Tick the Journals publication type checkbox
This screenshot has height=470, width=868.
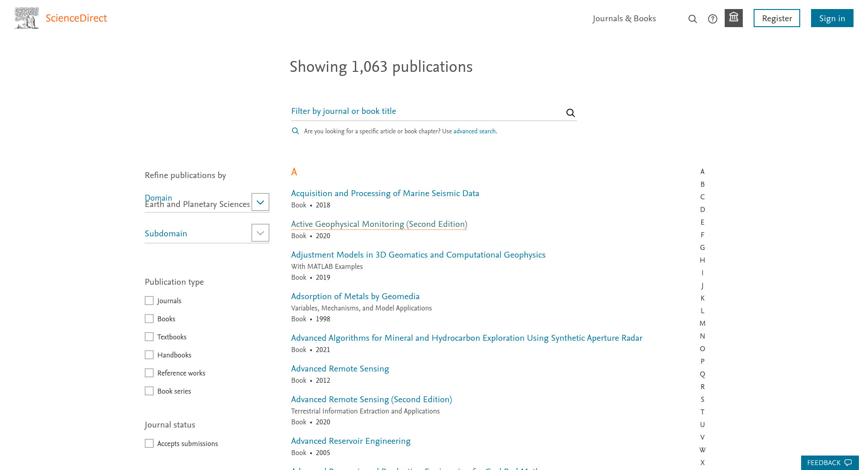click(149, 301)
